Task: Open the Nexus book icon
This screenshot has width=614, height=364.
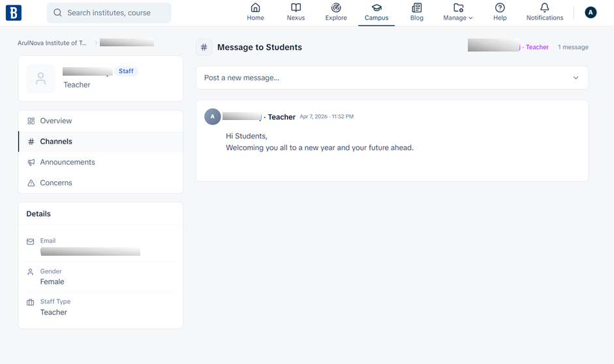Action: pyautogui.click(x=296, y=8)
